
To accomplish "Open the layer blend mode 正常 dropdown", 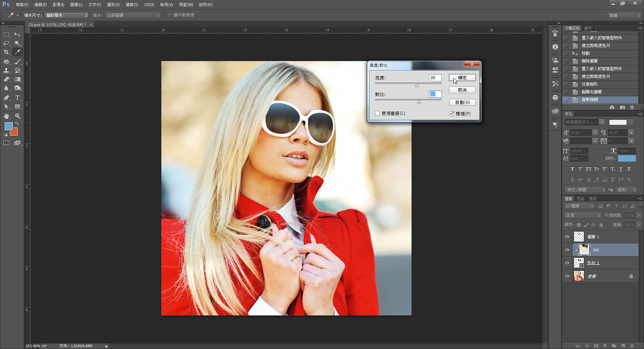I will (583, 215).
